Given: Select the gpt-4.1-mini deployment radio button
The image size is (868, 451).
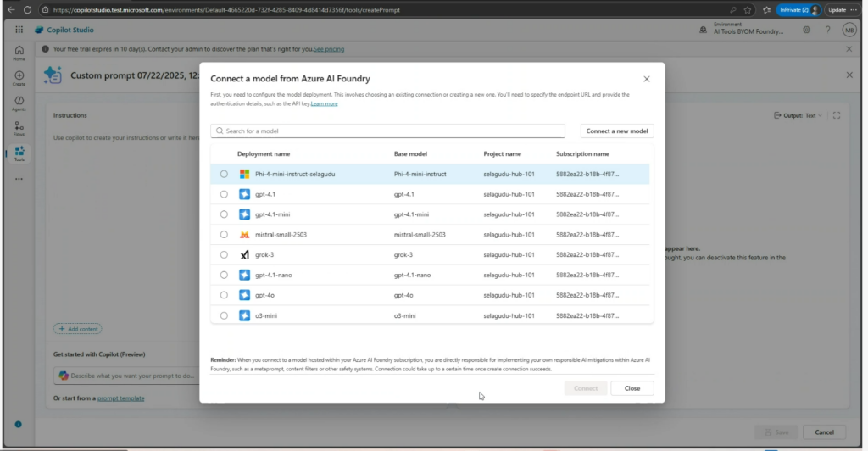Looking at the screenshot, I should 224,214.
